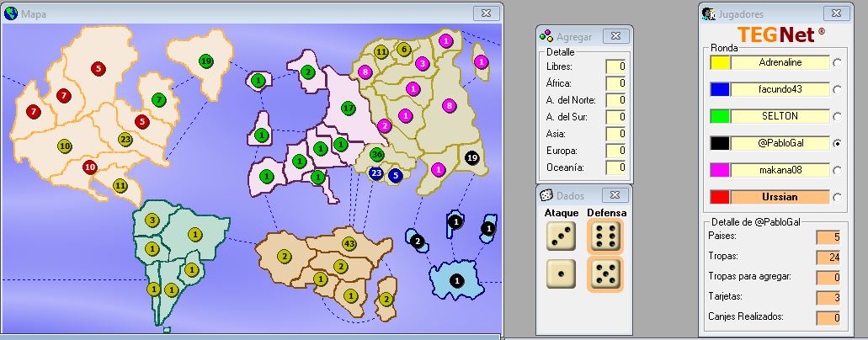The image size is (868, 340).
Task: Choose the Urssian player radio button
Action: click(x=837, y=197)
